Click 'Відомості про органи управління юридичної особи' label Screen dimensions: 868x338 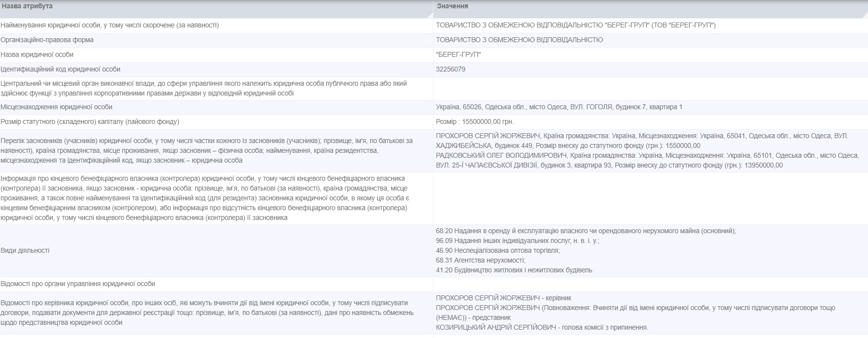78,284
